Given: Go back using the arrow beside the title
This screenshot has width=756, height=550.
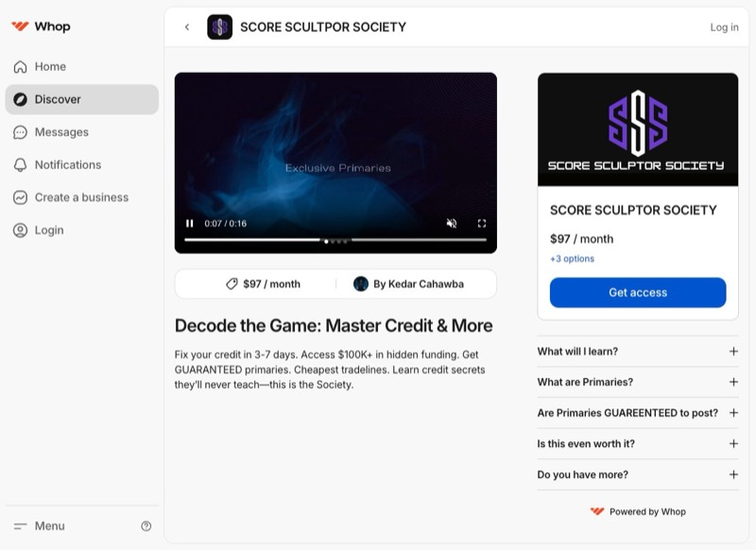Looking at the screenshot, I should tap(186, 27).
